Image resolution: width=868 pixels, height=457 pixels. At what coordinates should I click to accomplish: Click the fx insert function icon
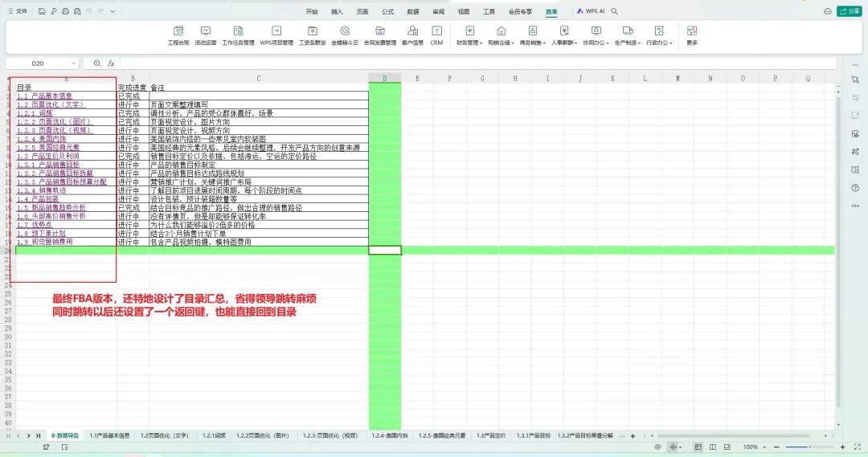pyautogui.click(x=111, y=63)
